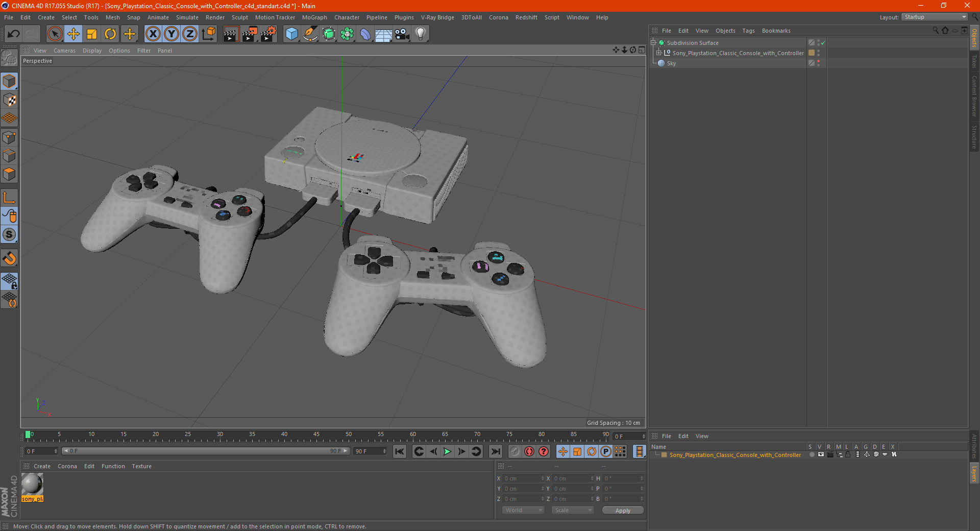Switch to Polygons mode
980x531 pixels.
click(9, 174)
